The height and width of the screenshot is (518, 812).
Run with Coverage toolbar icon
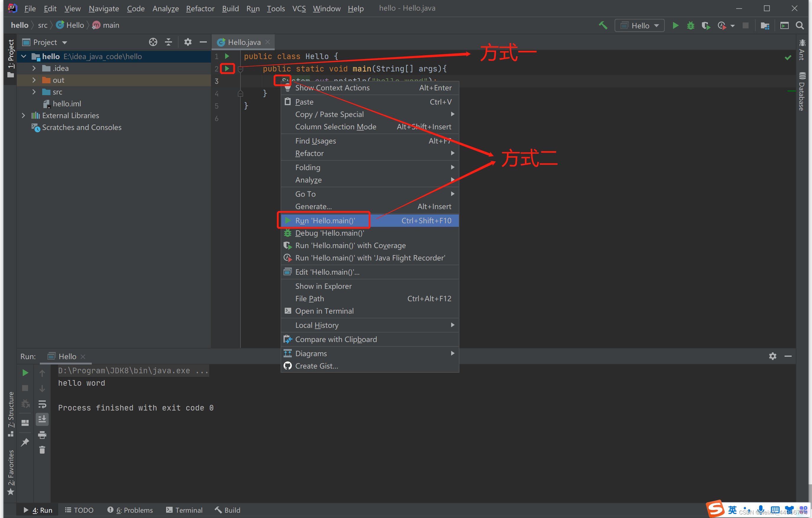click(x=705, y=26)
